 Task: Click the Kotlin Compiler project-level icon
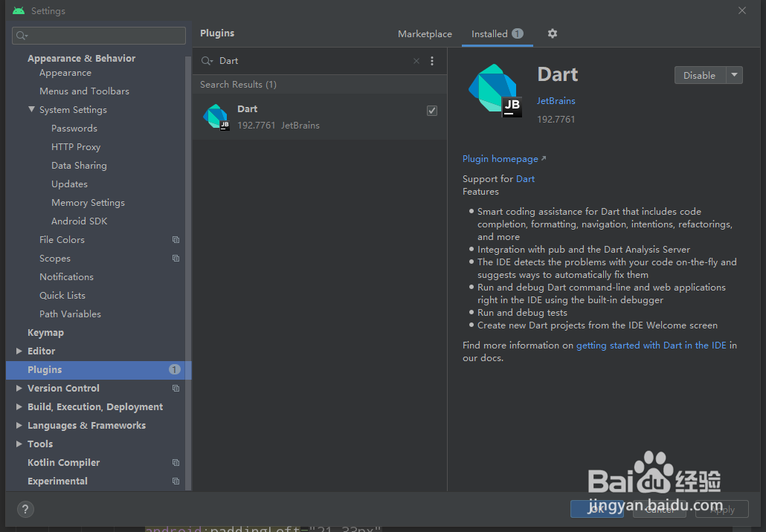click(x=176, y=462)
